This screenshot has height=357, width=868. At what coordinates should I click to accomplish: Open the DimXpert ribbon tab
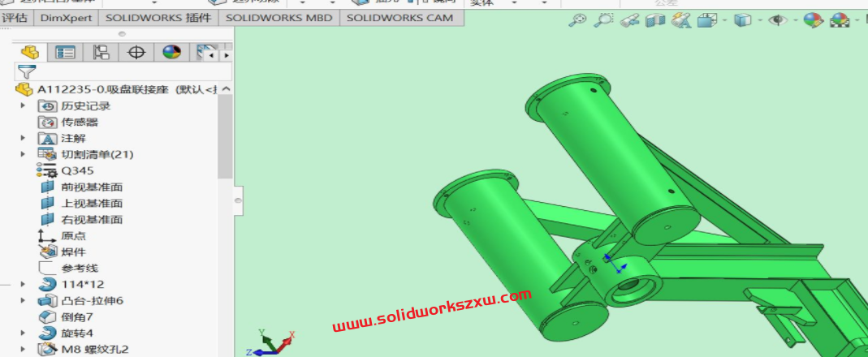[x=66, y=18]
